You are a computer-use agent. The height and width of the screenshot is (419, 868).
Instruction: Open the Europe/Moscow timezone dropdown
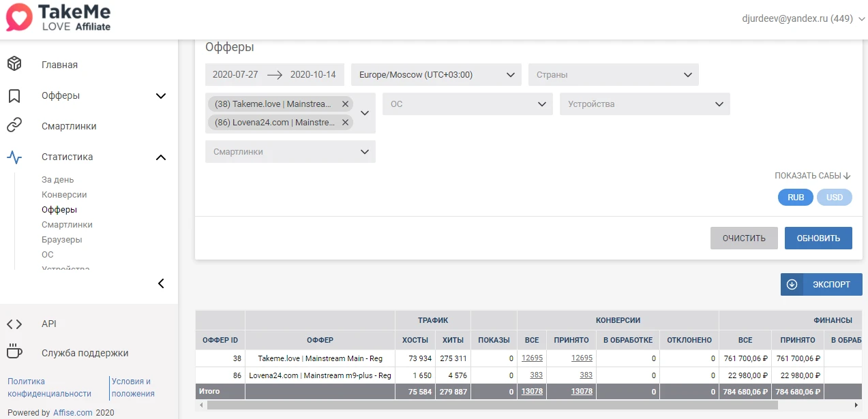point(436,75)
